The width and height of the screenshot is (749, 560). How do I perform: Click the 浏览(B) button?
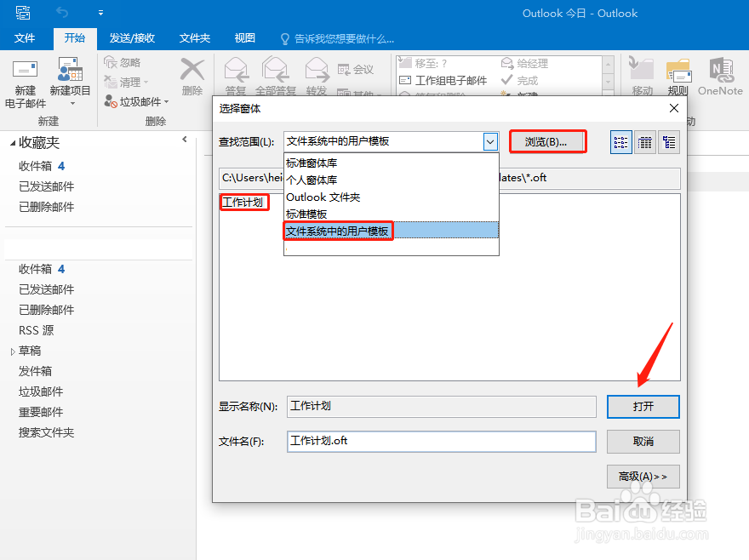[547, 141]
